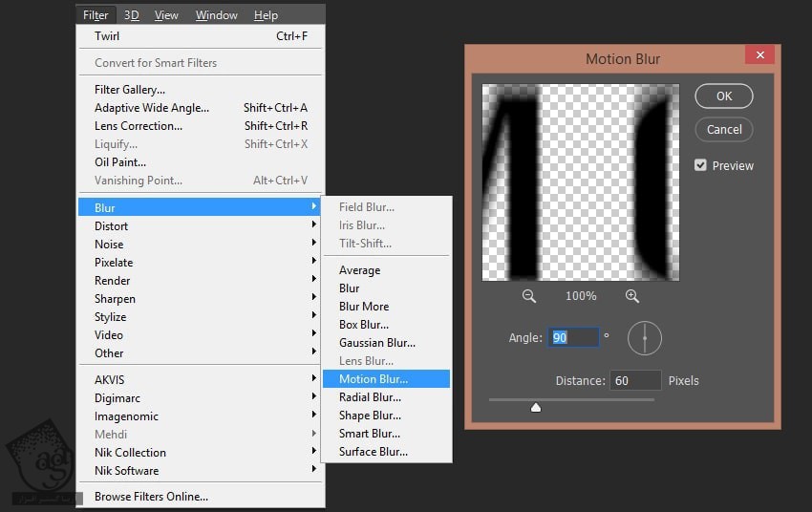The height and width of the screenshot is (512, 812).
Task: Click the Angle input field
Action: tap(573, 337)
